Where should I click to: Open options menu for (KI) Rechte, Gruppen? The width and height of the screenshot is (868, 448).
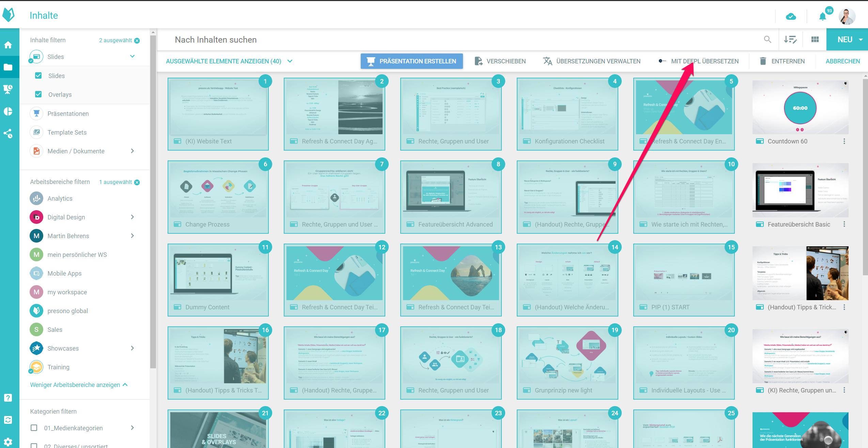(x=844, y=390)
